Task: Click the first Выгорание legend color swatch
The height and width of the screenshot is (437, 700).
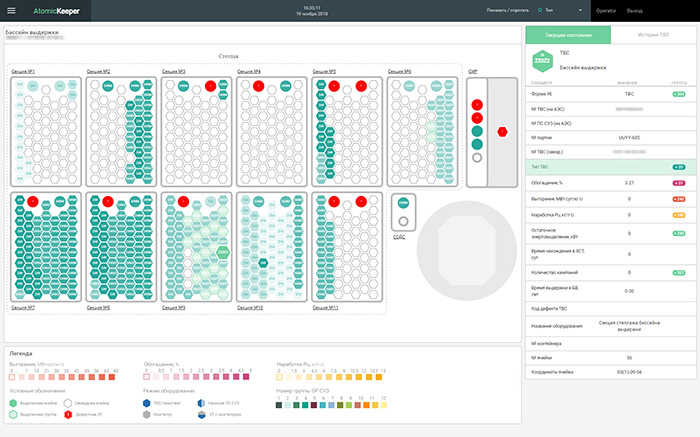Action: tap(9, 377)
